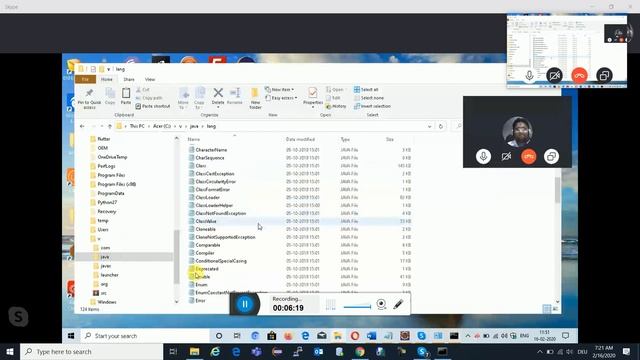The width and height of the screenshot is (640, 360).
Task: Click share screen icon under avatar
Action: point(551,156)
